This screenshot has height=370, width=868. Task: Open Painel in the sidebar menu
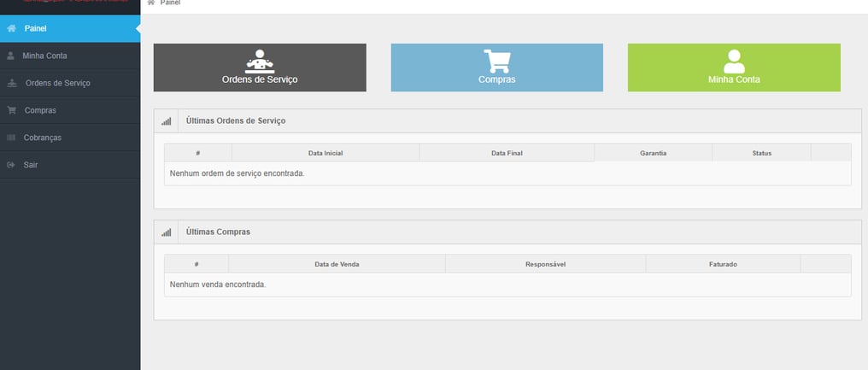click(x=70, y=28)
